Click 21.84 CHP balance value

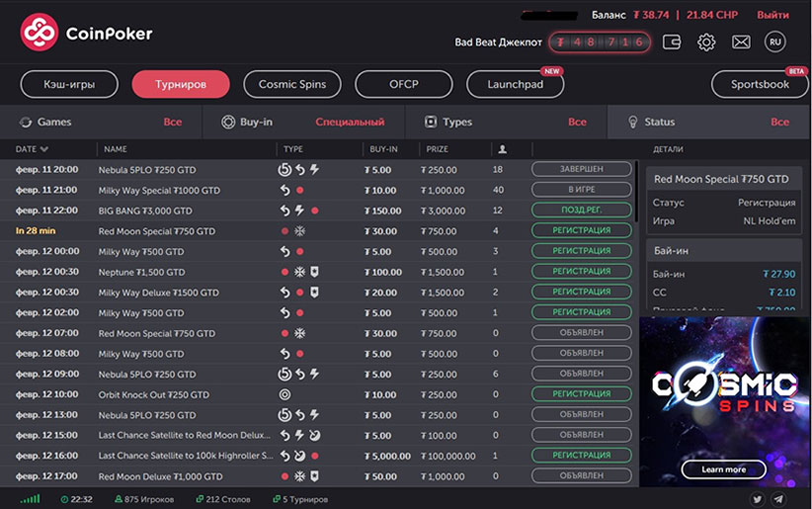pos(712,15)
